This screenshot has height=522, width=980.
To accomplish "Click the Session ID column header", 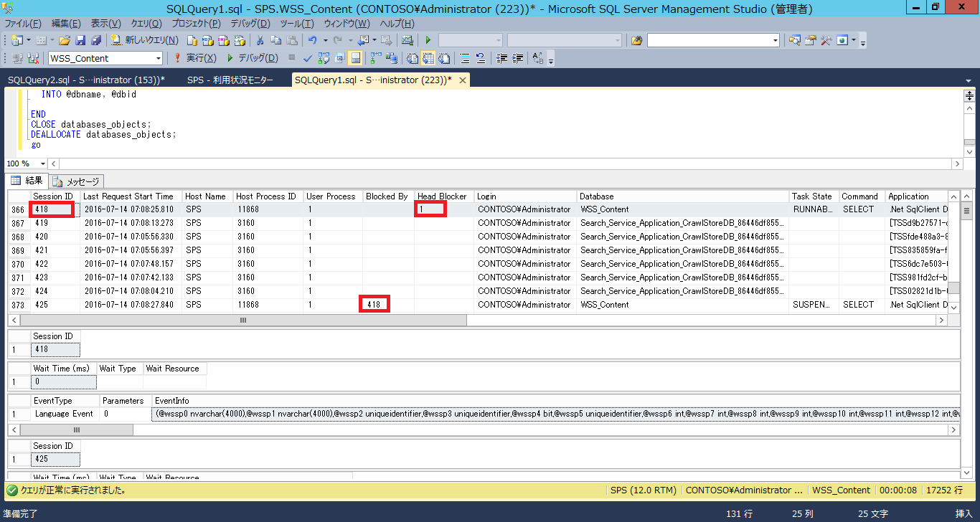I will point(54,196).
